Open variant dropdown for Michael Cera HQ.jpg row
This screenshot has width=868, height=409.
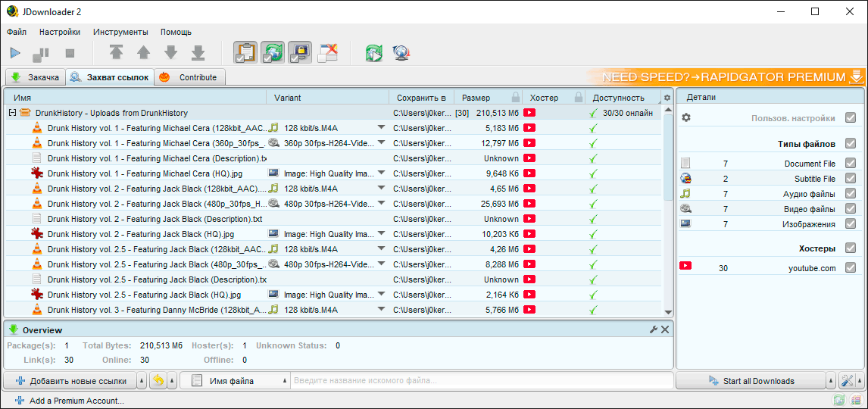tap(381, 173)
